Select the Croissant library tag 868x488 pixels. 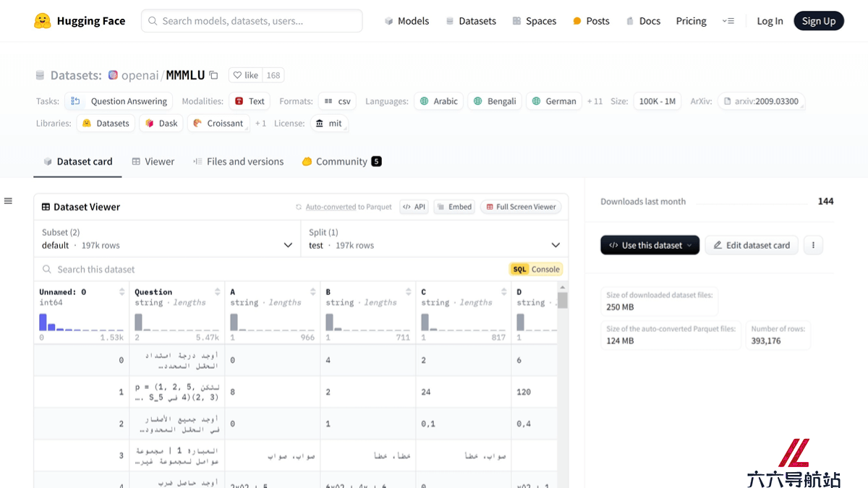tap(218, 124)
